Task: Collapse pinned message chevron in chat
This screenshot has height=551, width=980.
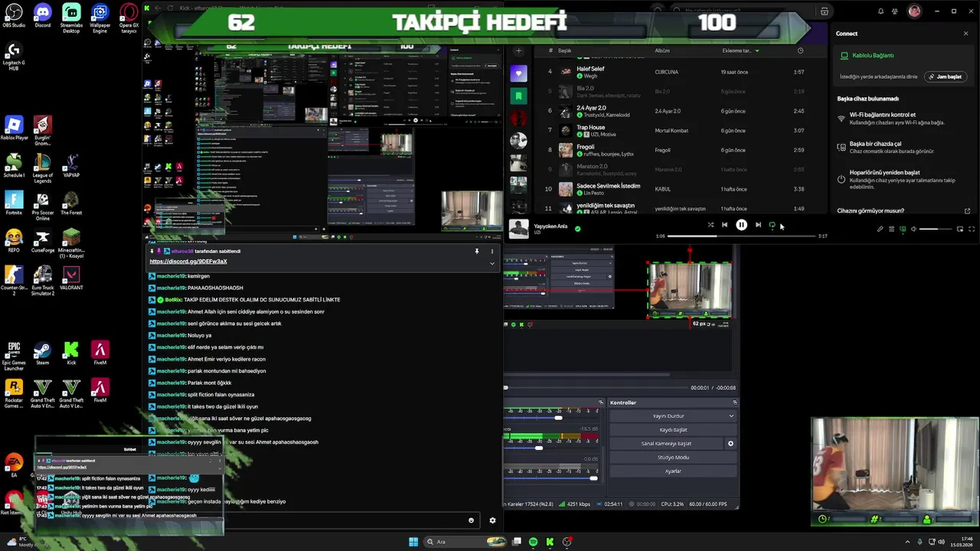Action: 492,263
